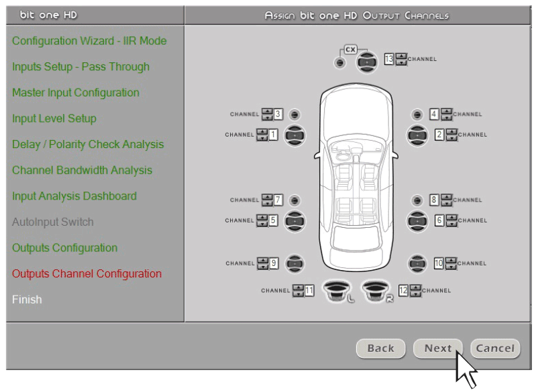Open Delay / Polarity Check Analysis step
538x392 pixels.
click(88, 144)
